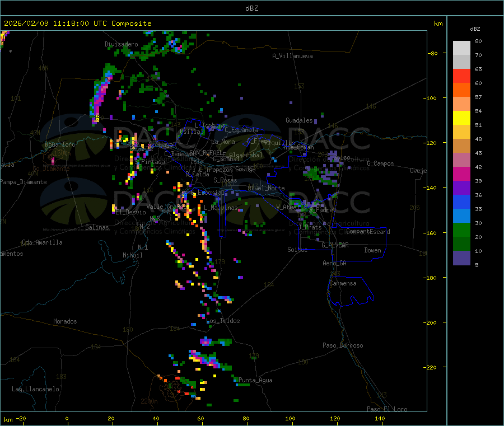
Task: Click the A_Villanueva map label
Action: pyautogui.click(x=292, y=56)
